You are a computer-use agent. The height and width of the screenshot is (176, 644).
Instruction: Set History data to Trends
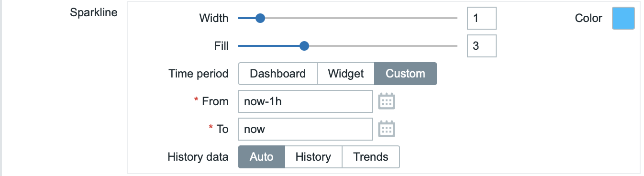coord(371,157)
